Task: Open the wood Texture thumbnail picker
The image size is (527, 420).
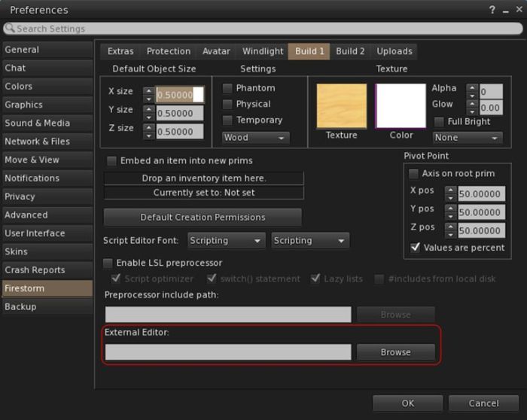Action: tap(341, 106)
